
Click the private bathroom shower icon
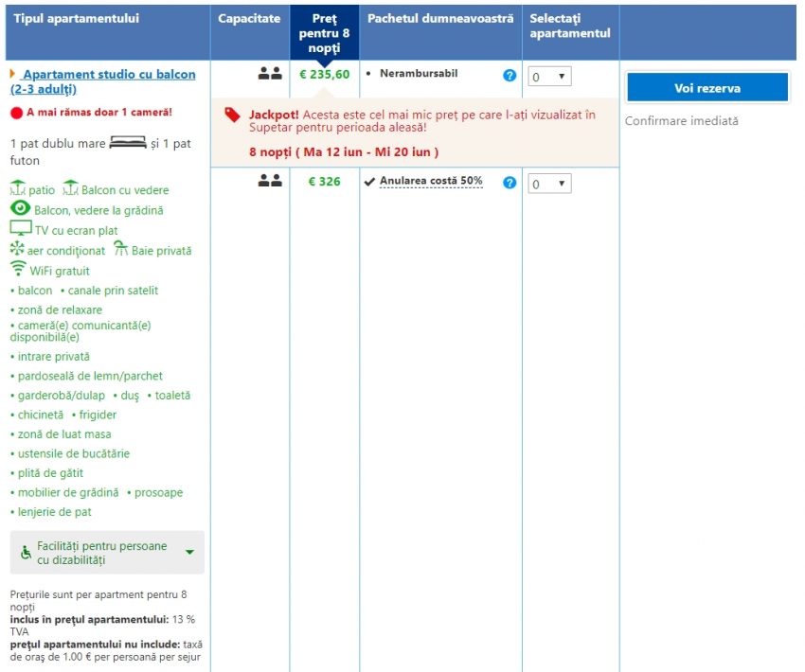pyautogui.click(x=120, y=250)
